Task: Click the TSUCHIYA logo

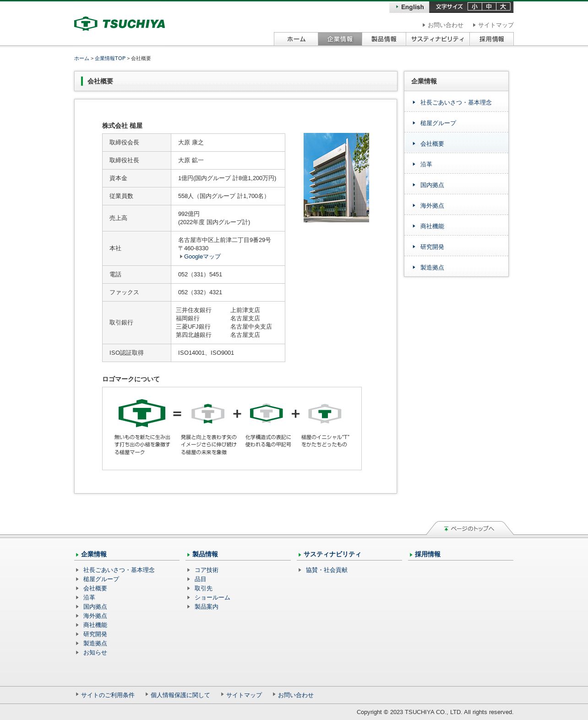Action: 120,24
